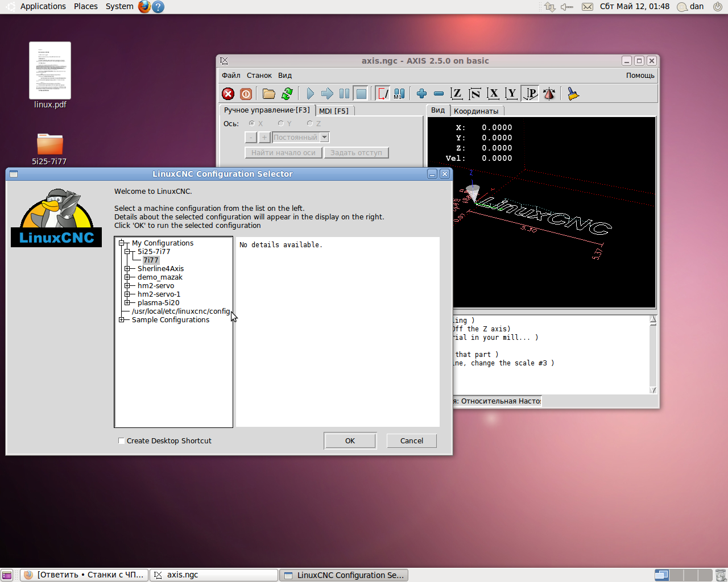Switch to the Координаты tab
The width and height of the screenshot is (728, 582).
[x=476, y=111]
